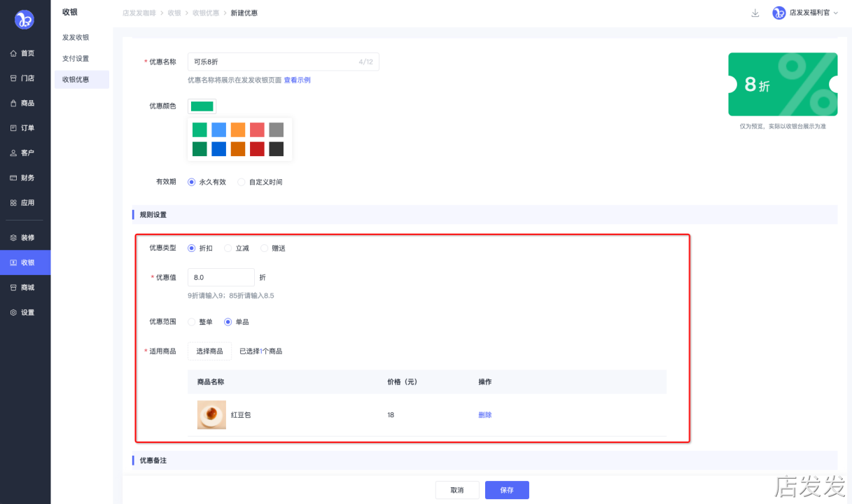
Task: Click the selected 优惠颜色 preview swatch
Action: [202, 106]
